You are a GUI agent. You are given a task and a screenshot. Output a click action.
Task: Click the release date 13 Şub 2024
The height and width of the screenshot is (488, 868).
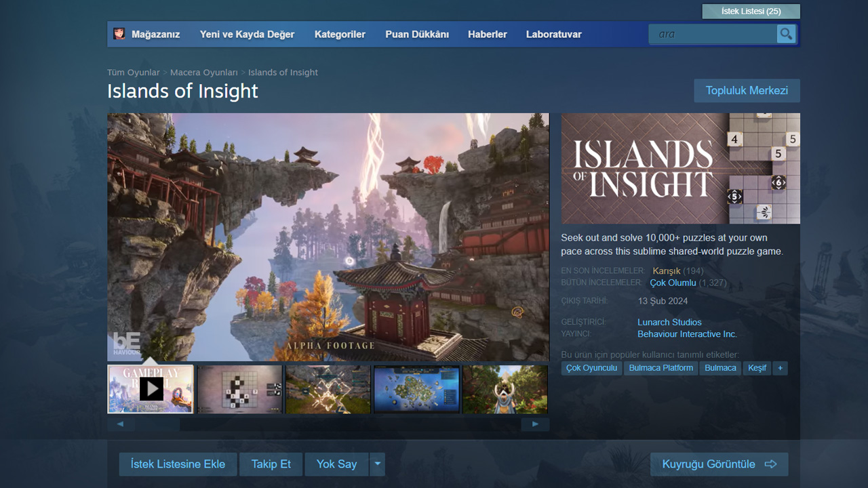[663, 301]
